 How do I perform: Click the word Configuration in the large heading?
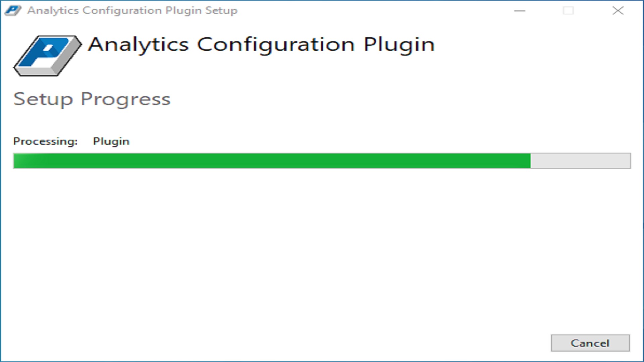coord(276,45)
